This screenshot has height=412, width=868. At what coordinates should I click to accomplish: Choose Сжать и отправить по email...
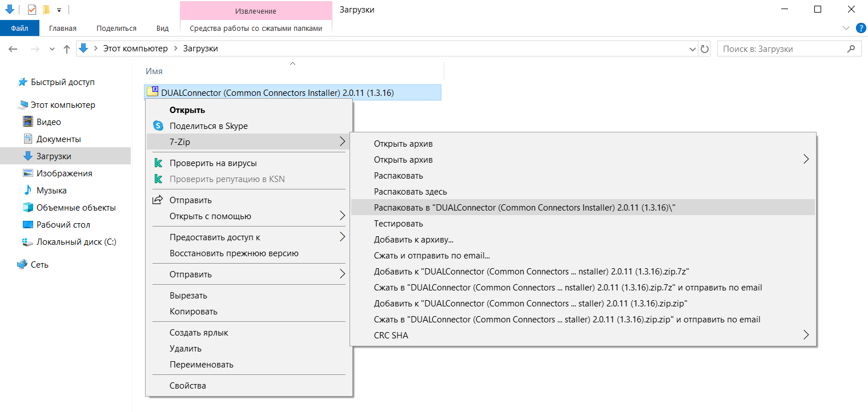click(583, 256)
